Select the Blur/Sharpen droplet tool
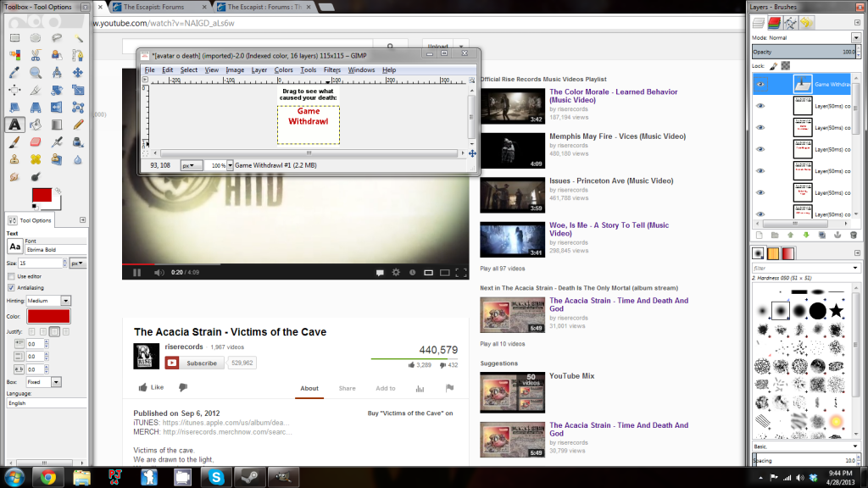This screenshot has height=488, width=868. [x=78, y=159]
